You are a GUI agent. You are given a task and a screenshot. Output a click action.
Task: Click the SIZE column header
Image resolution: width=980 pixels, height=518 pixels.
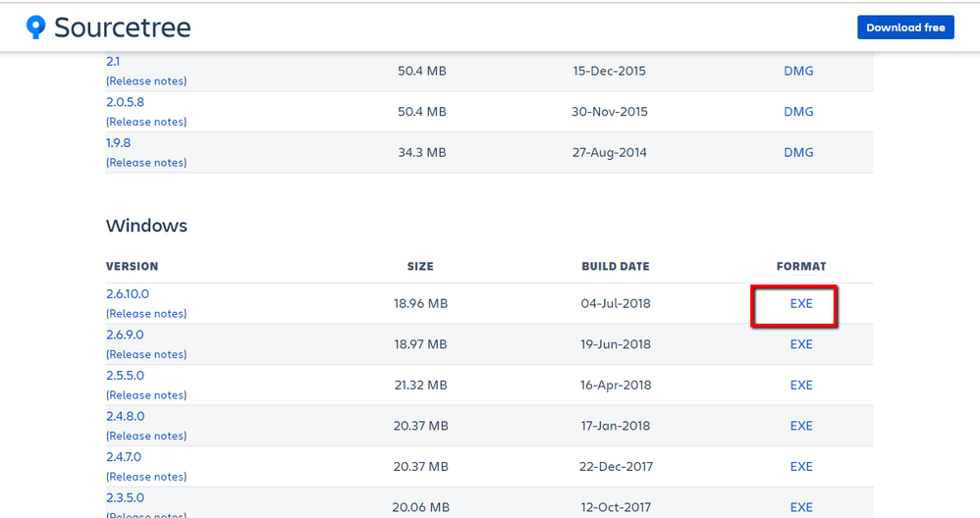(420, 267)
